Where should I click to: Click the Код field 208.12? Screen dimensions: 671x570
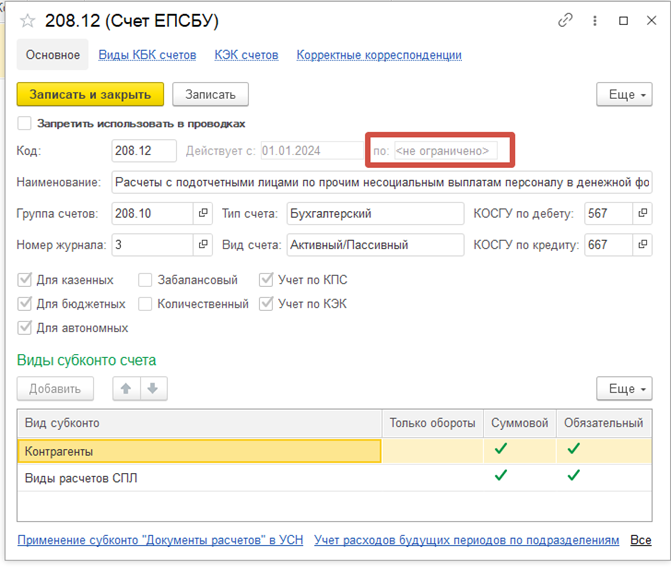(144, 151)
